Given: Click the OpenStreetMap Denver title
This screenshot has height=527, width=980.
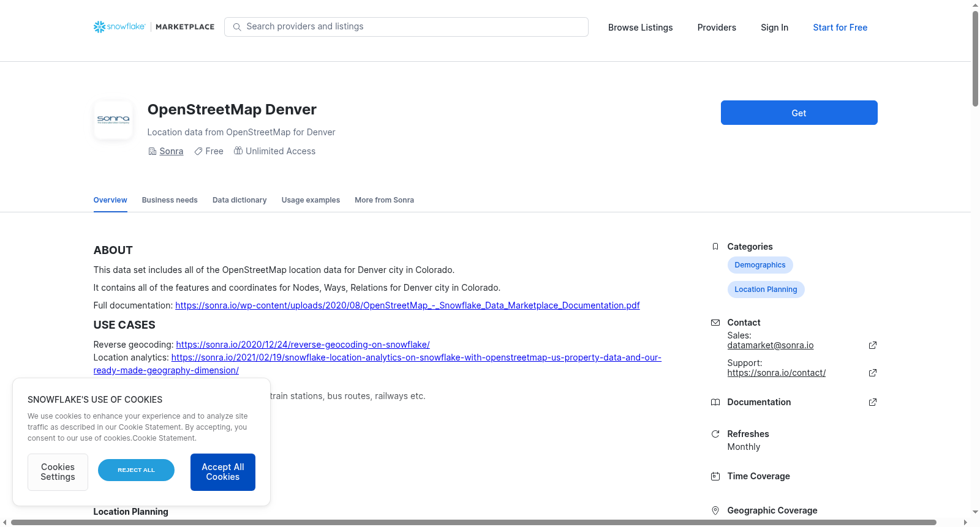Looking at the screenshot, I should point(232,110).
